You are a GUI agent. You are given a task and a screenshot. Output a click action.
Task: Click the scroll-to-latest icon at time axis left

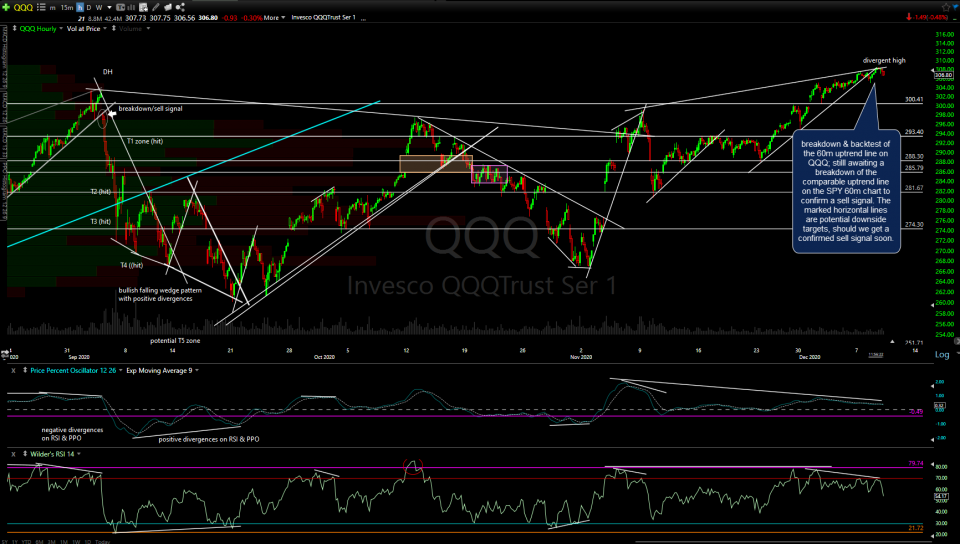[5, 354]
